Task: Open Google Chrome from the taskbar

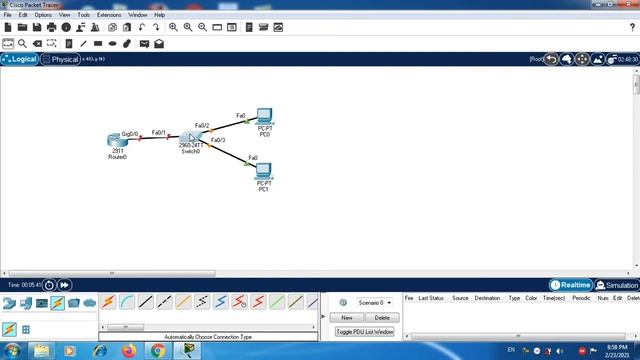Action: click(158, 351)
